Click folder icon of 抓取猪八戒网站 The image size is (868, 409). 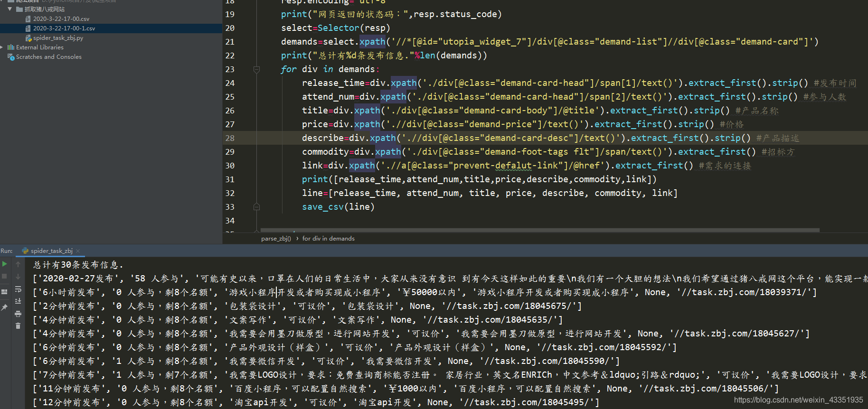(19, 9)
